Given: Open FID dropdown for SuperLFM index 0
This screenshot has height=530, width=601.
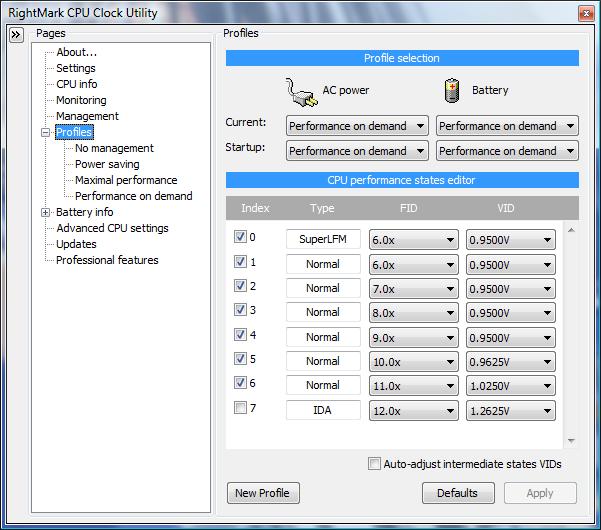Looking at the screenshot, I should (414, 240).
